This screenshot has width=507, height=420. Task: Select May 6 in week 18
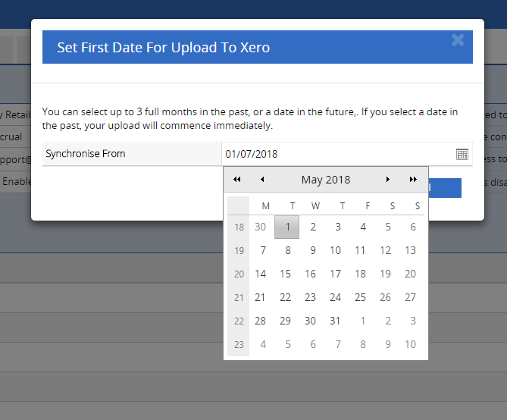click(x=412, y=227)
